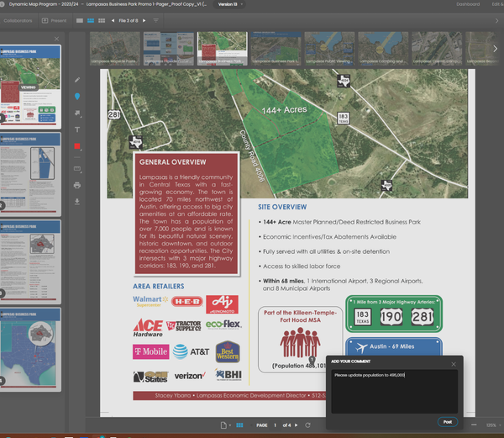
Task: Open first file thumbnail Lampasas Mapside
Action: pyautogui.click(x=115, y=49)
